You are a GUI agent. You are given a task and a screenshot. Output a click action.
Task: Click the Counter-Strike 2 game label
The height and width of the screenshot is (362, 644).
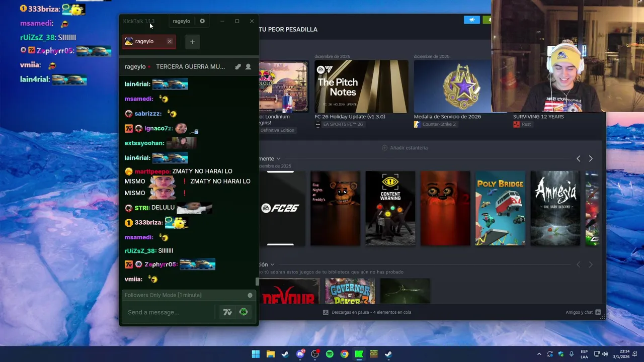435,124
